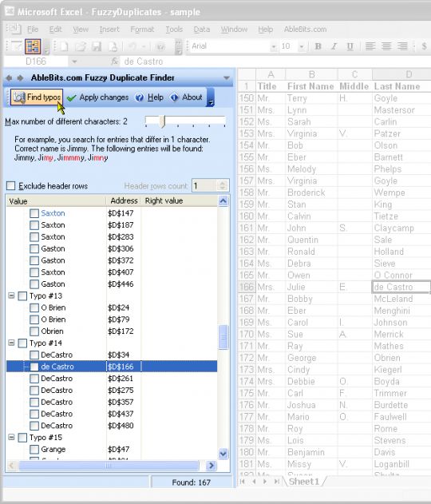This screenshot has width=431, height=504.
Task: Collapse the Typo #14 group
Action: (11, 343)
